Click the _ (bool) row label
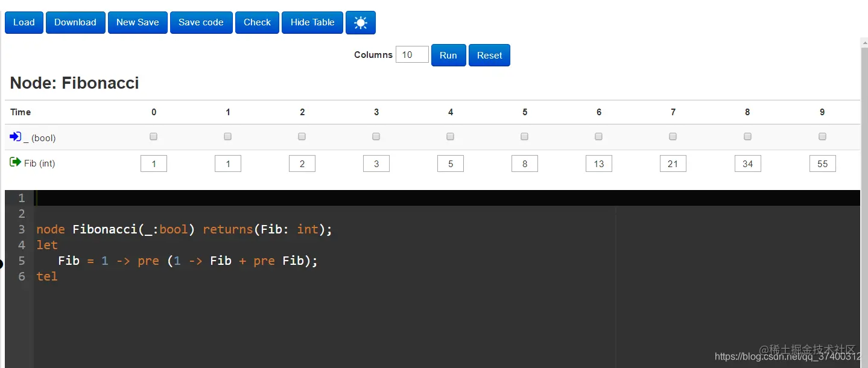Viewport: 868px width, 368px height. click(x=40, y=138)
